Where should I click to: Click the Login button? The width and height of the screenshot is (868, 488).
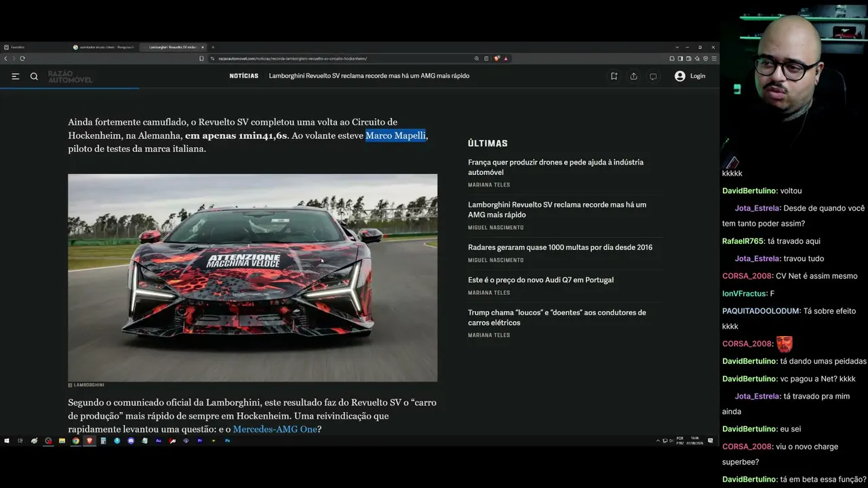coord(698,77)
